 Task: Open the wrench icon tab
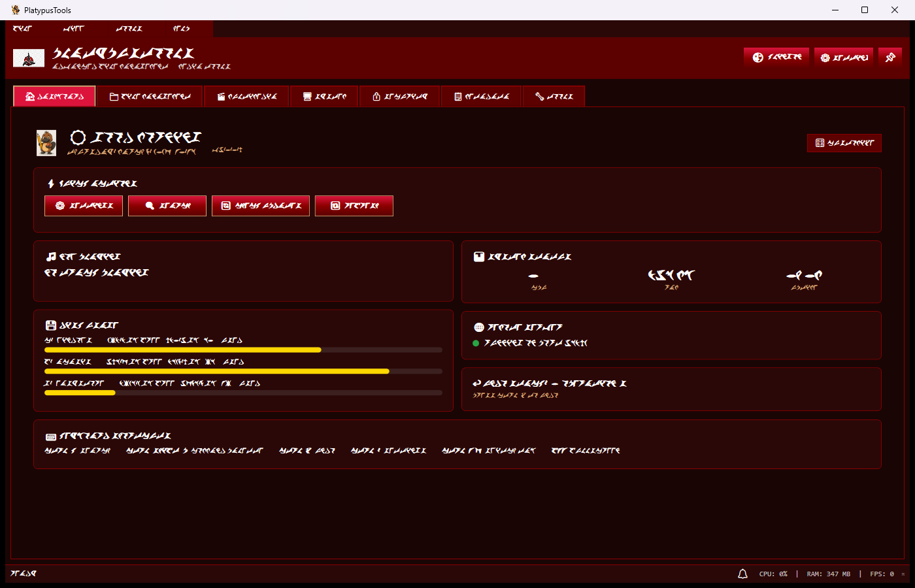point(553,97)
